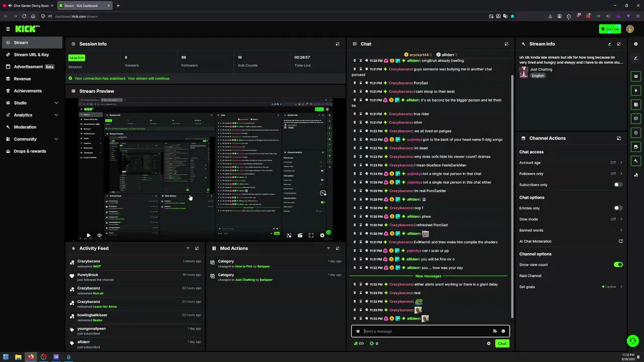The image size is (644, 362).
Task: Toggle Activity Feed lightning icon in right rail
Action: click(x=636, y=90)
